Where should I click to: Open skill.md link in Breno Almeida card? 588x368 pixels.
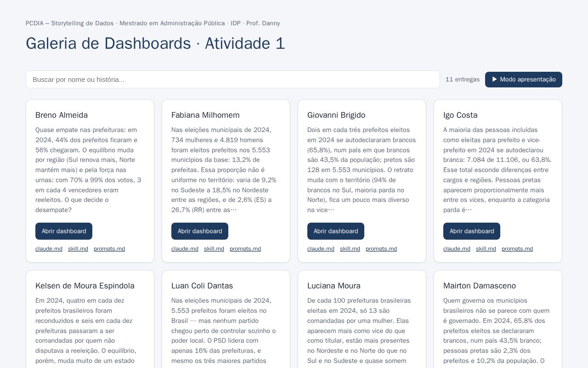(x=78, y=249)
